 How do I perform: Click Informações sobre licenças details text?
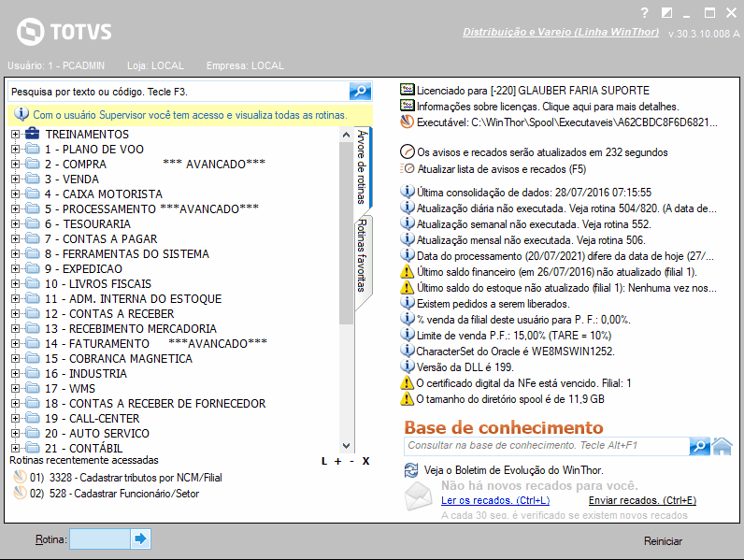coord(548,107)
